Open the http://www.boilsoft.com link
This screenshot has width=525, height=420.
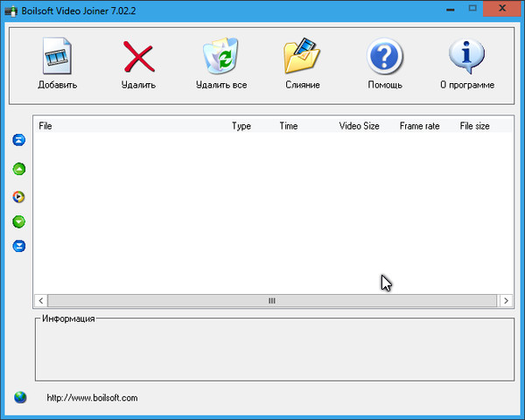click(92, 398)
